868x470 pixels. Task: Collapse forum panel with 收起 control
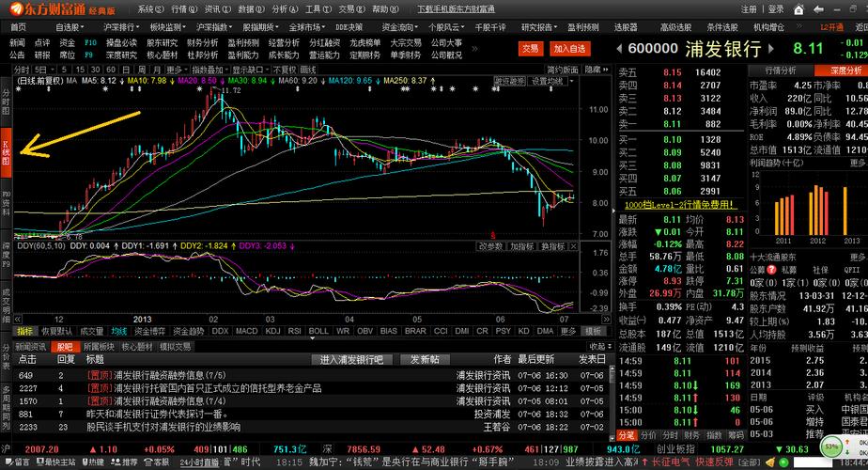point(600,347)
